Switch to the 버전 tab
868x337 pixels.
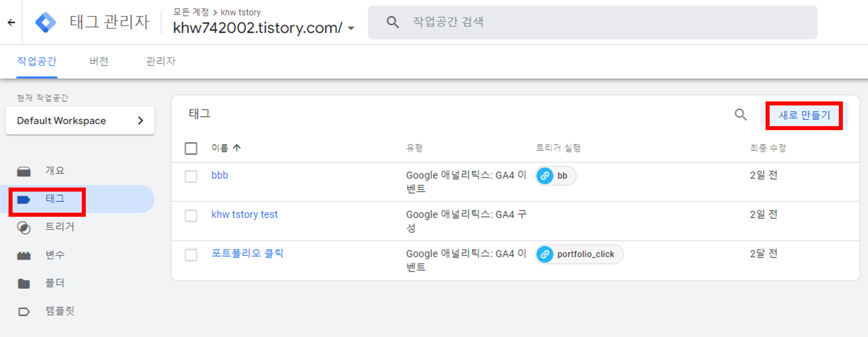[99, 61]
